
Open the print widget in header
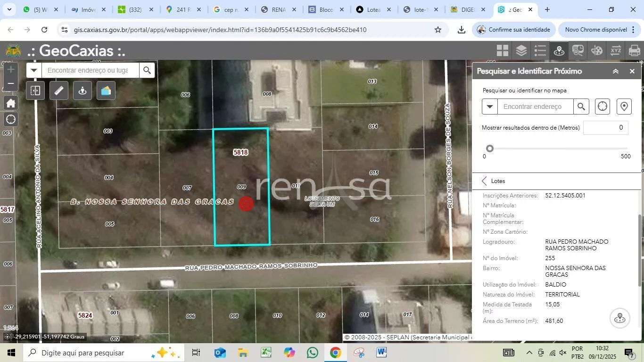click(x=635, y=50)
